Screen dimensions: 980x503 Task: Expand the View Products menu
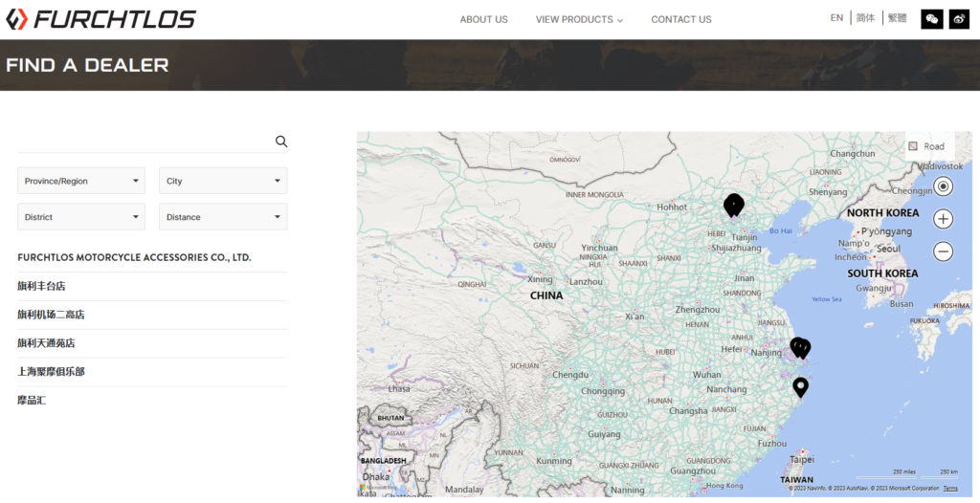579,19
